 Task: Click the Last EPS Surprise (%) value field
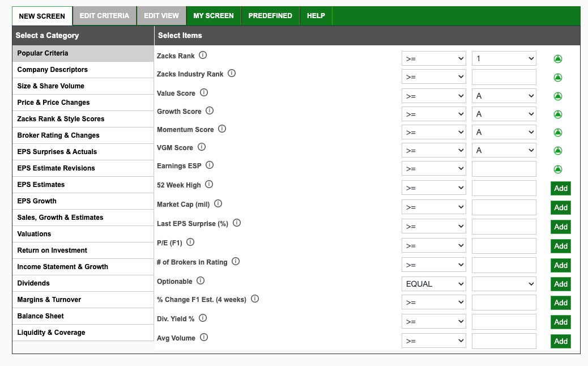(x=504, y=227)
